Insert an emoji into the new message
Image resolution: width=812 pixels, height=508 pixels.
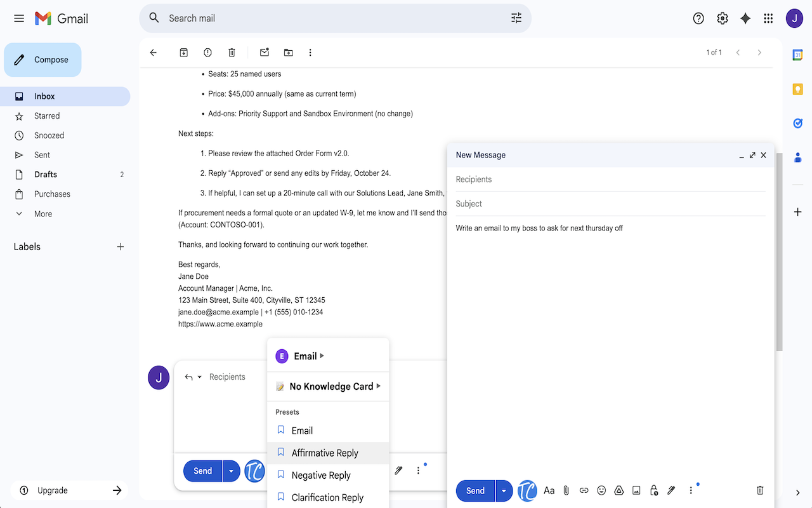pyautogui.click(x=601, y=490)
